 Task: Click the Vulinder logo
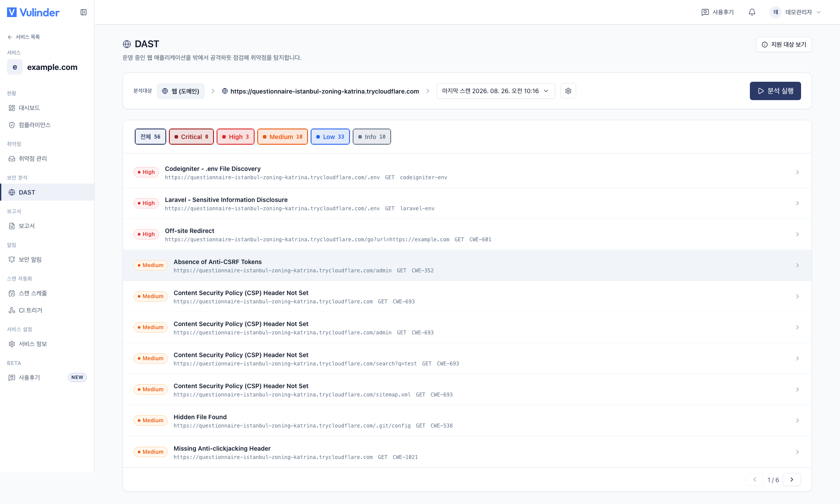tap(33, 12)
